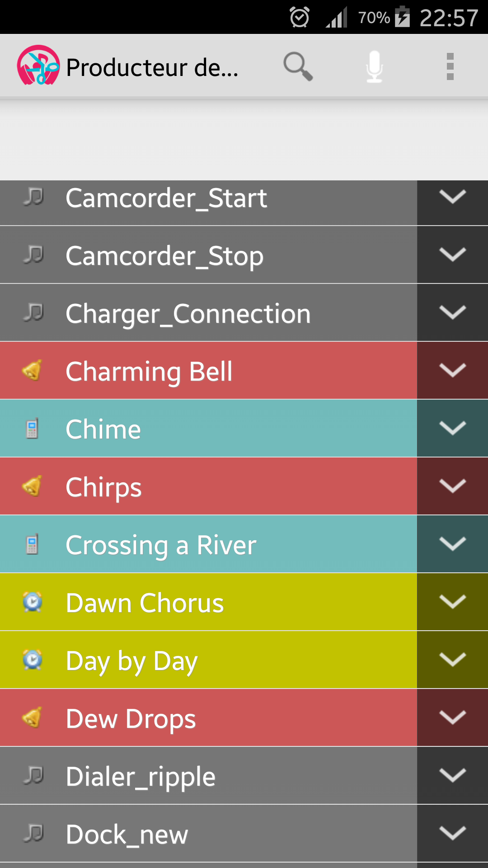This screenshot has height=868, width=488.
Task: Select the Charming Bell notification
Action: point(208,371)
